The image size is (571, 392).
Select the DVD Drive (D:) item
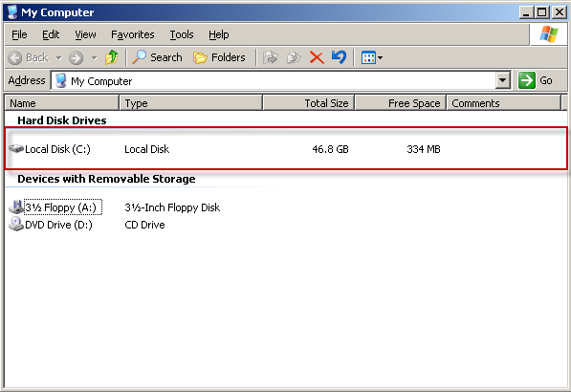click(x=51, y=225)
